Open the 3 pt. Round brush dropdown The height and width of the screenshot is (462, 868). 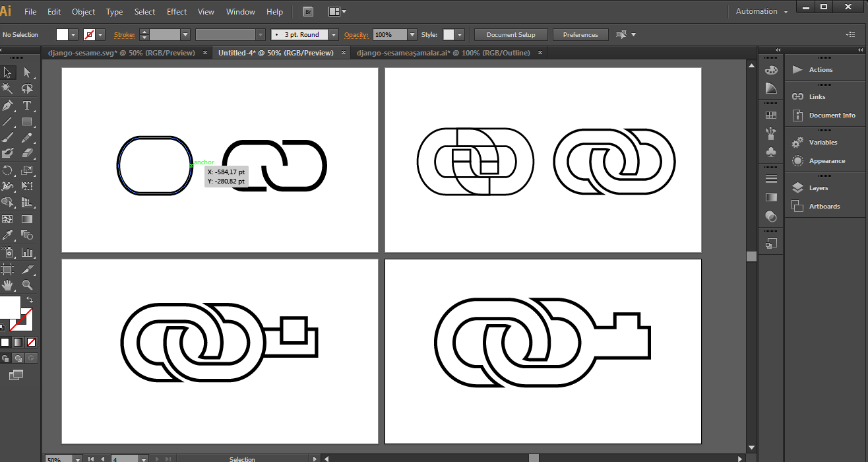click(x=334, y=34)
